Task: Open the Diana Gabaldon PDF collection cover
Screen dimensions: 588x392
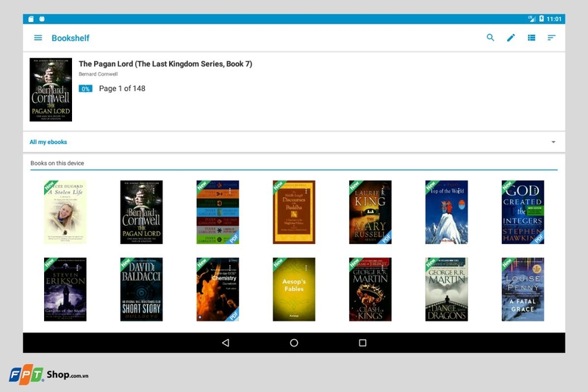Action: coord(218,212)
